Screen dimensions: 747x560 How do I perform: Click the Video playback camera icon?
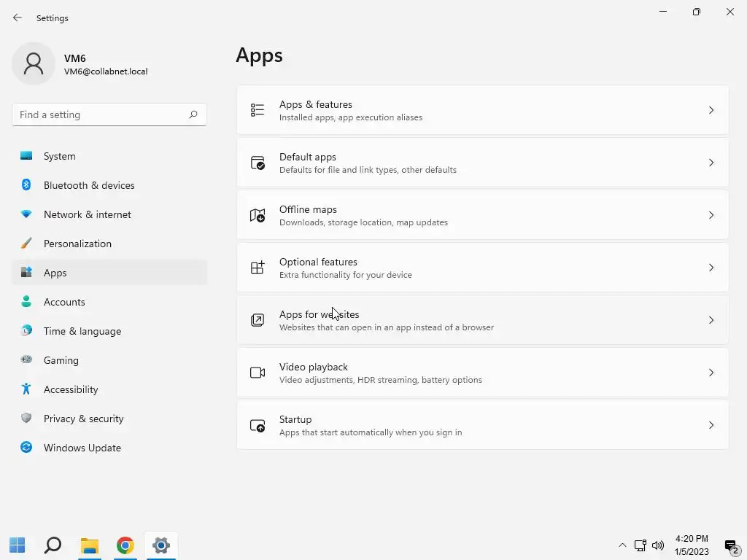pyautogui.click(x=258, y=373)
